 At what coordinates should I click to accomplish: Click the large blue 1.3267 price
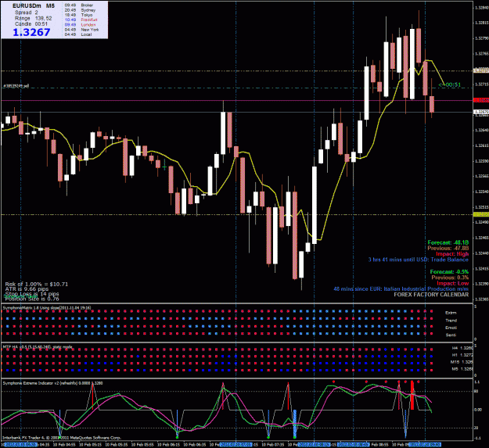tap(31, 32)
